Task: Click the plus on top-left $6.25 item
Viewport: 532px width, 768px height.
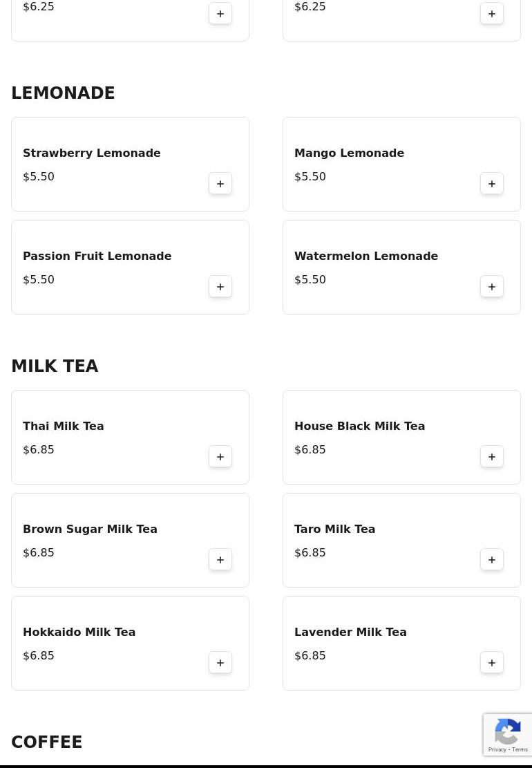Action: point(220,14)
